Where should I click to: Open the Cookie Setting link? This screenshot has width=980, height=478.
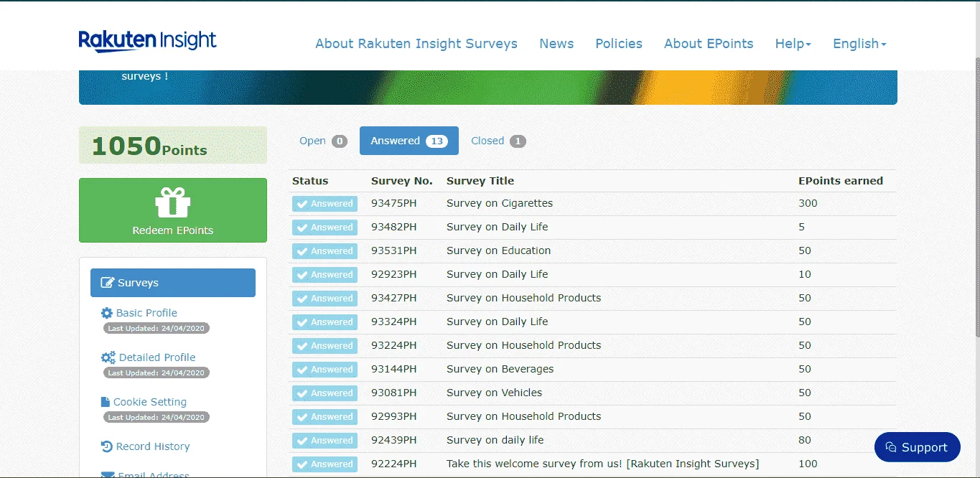pos(150,402)
